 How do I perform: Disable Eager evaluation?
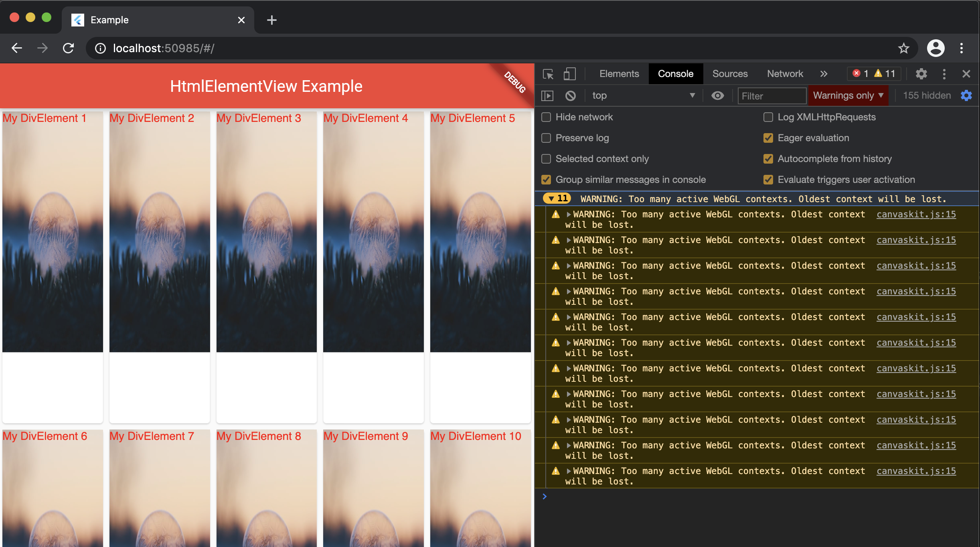(768, 138)
